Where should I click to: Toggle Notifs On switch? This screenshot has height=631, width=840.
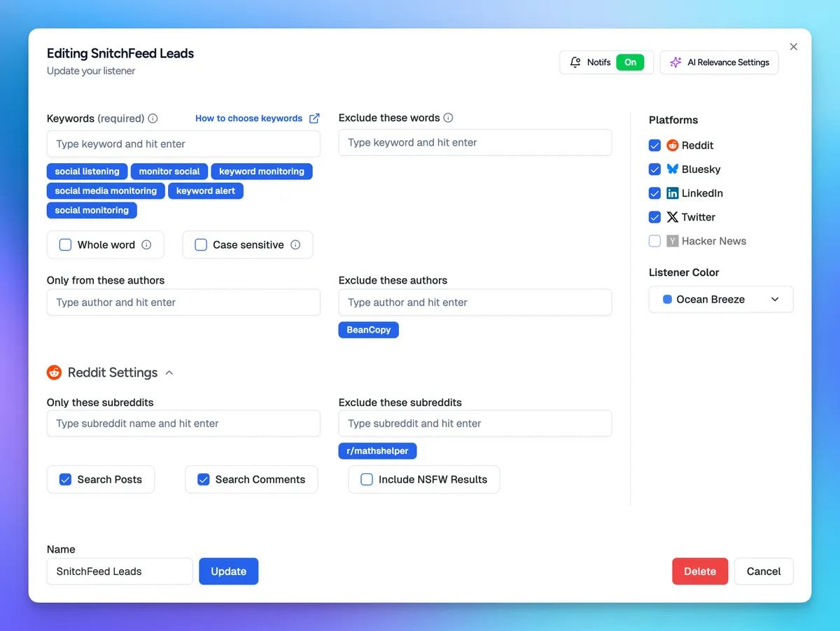pos(630,62)
